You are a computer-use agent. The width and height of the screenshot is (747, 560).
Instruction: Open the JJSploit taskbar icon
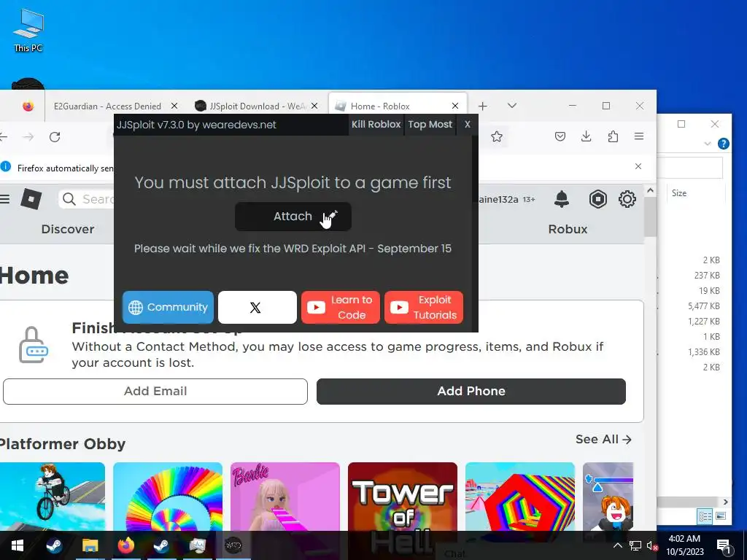tap(233, 545)
